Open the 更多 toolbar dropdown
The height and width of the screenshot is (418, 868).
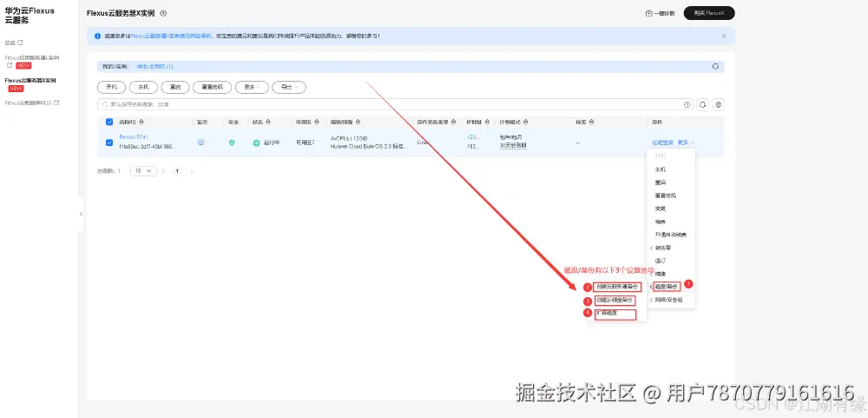(252, 87)
